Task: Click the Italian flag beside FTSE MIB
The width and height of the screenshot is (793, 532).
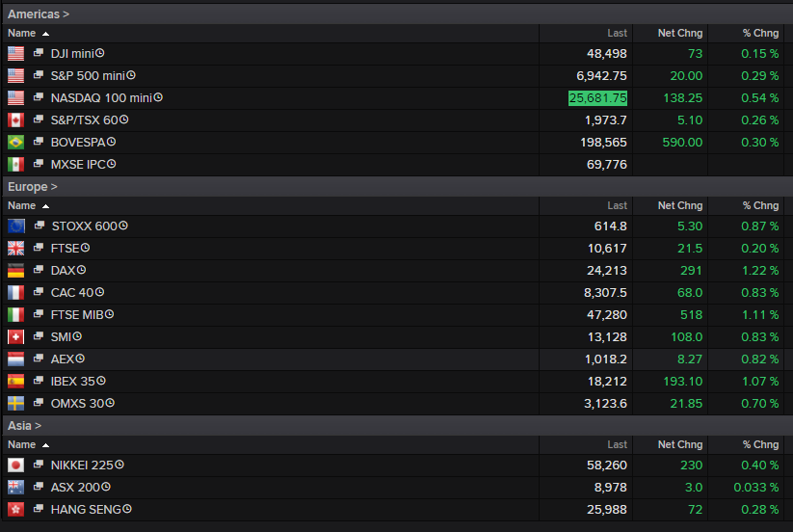Action: pos(15,315)
